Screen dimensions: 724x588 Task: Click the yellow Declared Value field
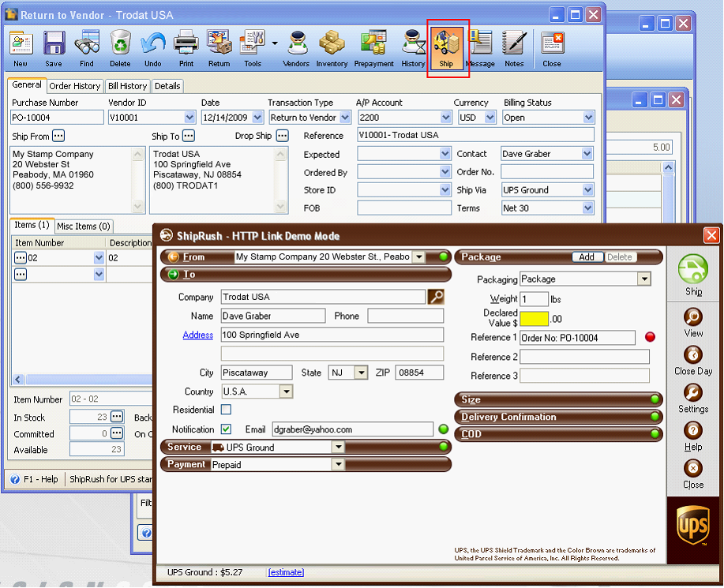pos(535,318)
